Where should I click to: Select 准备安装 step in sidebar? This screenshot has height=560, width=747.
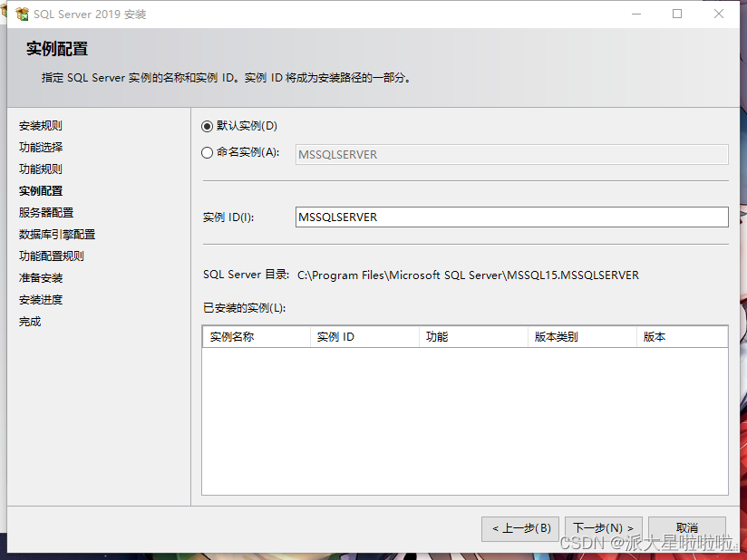point(41,277)
